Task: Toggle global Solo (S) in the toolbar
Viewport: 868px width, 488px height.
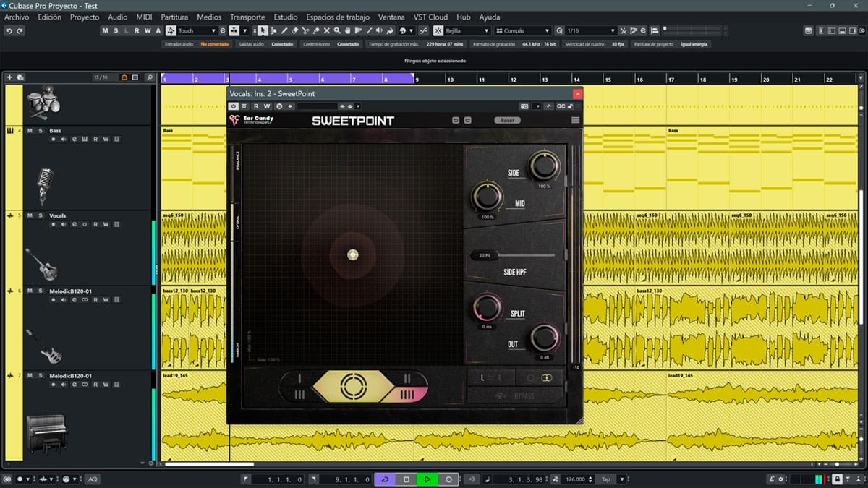Action: click(116, 31)
